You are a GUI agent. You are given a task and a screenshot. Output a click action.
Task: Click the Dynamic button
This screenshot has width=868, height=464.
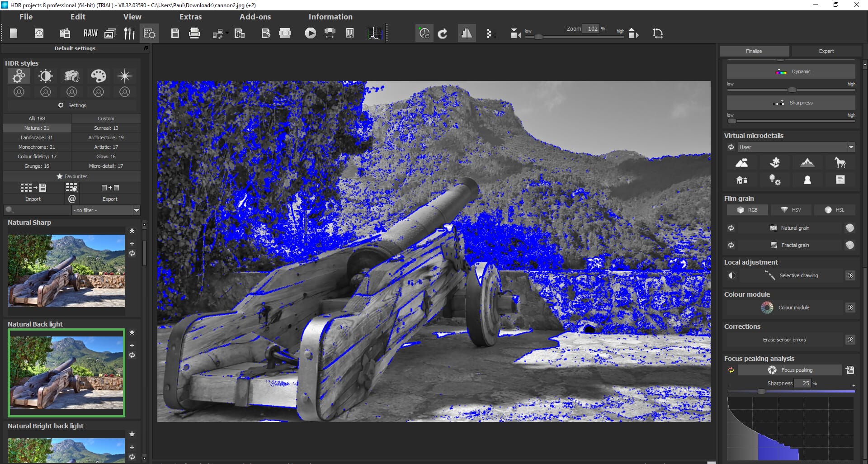point(791,71)
